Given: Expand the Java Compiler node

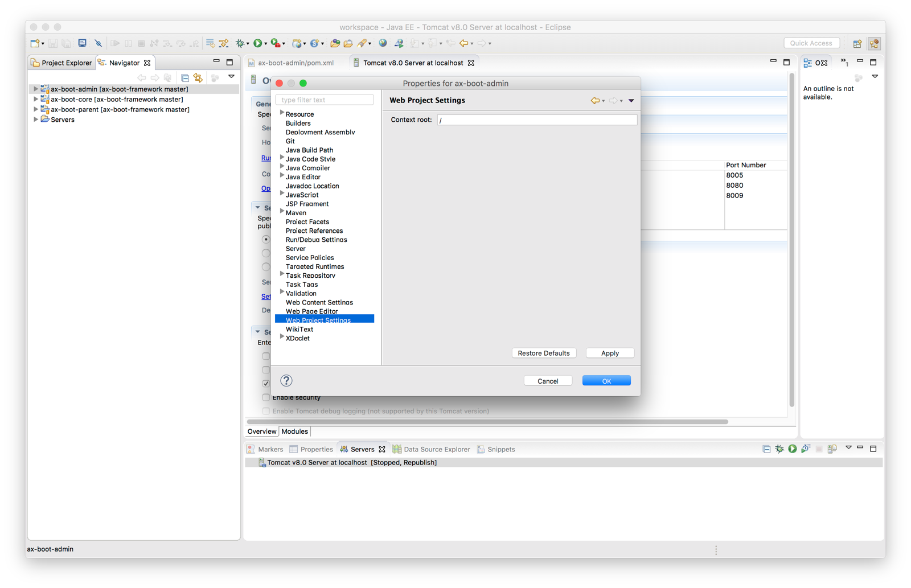Looking at the screenshot, I should 282,167.
